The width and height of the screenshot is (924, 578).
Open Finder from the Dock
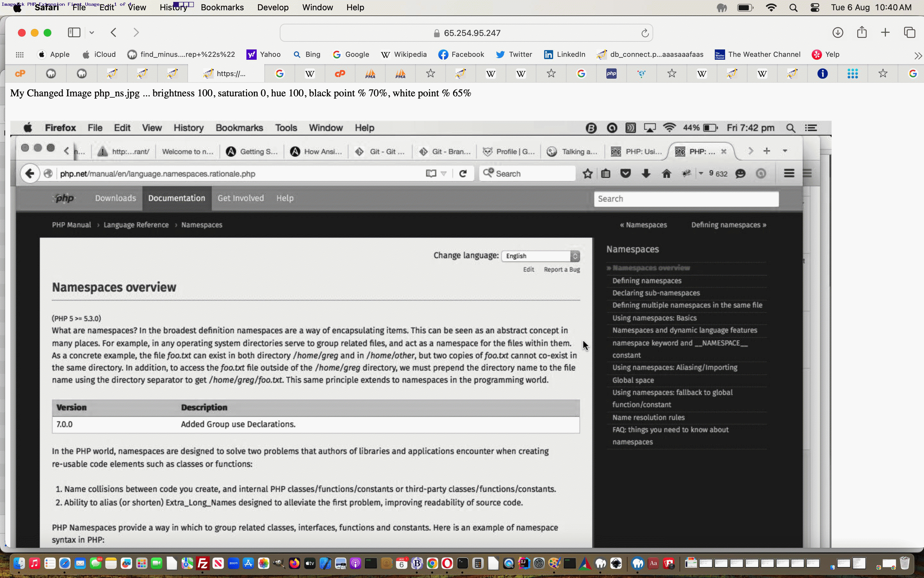click(x=19, y=563)
